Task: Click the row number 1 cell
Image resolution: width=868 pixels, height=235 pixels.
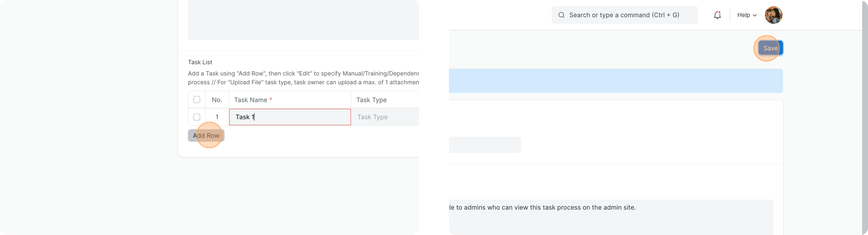Action: [x=217, y=117]
